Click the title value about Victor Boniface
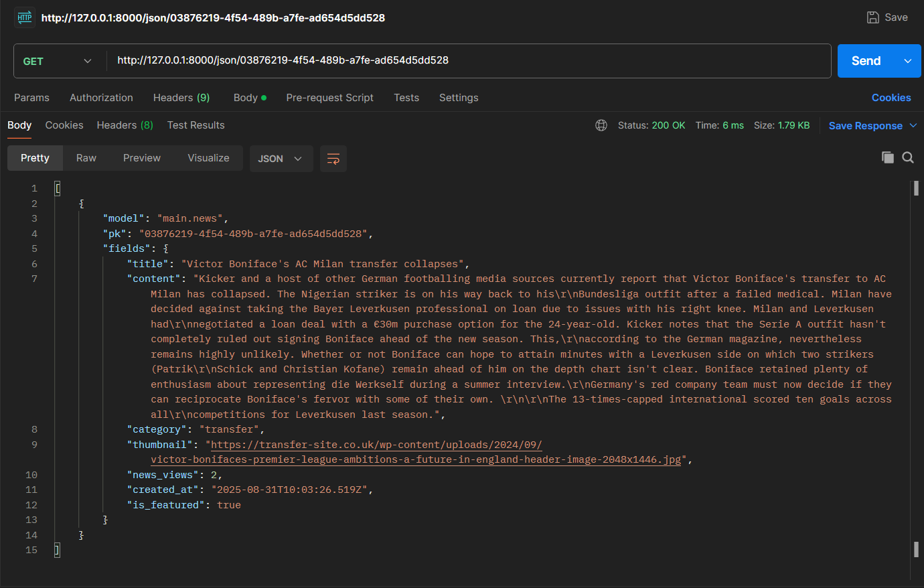Viewport: 924px width, 588px height. [x=323, y=264]
